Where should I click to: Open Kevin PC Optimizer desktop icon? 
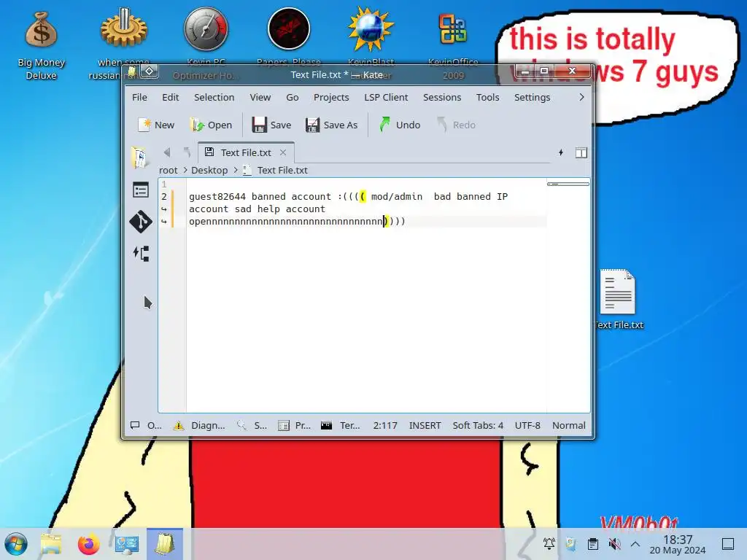click(206, 43)
